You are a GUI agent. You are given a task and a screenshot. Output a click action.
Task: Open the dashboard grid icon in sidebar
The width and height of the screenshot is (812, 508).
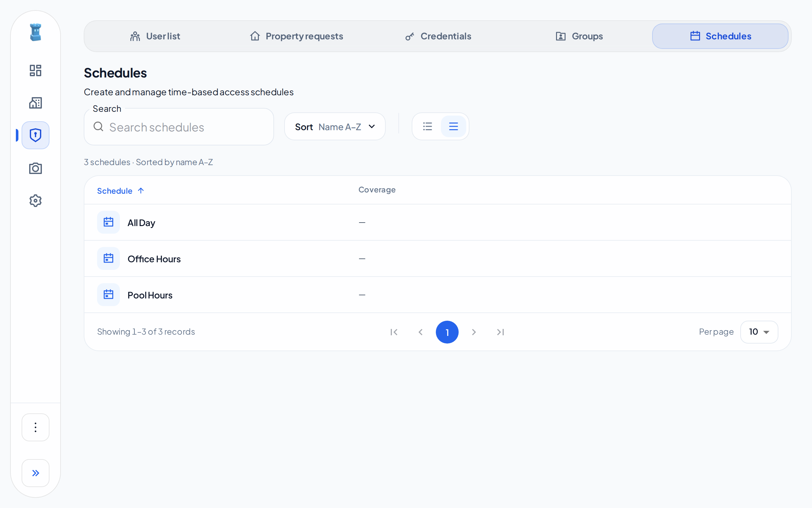click(36, 70)
